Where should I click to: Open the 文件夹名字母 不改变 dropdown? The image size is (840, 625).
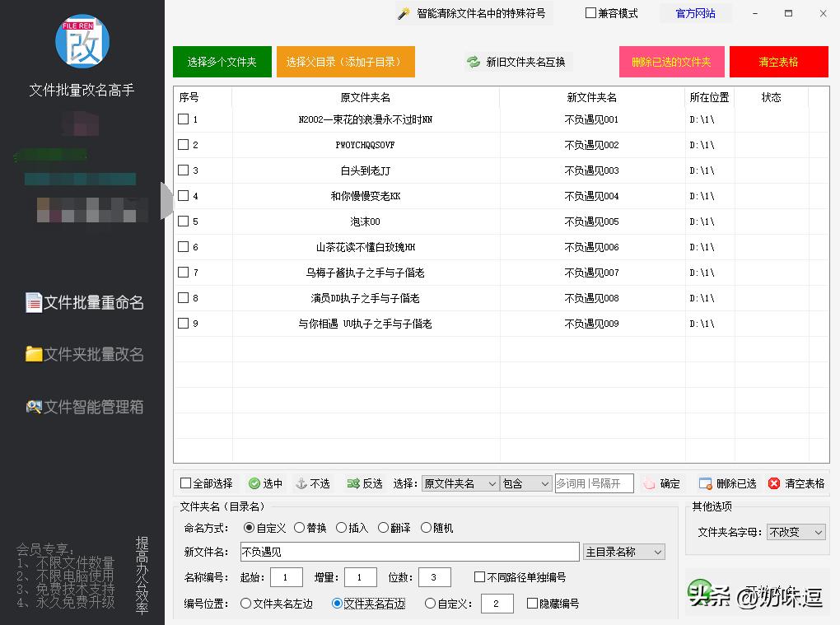tap(795, 532)
